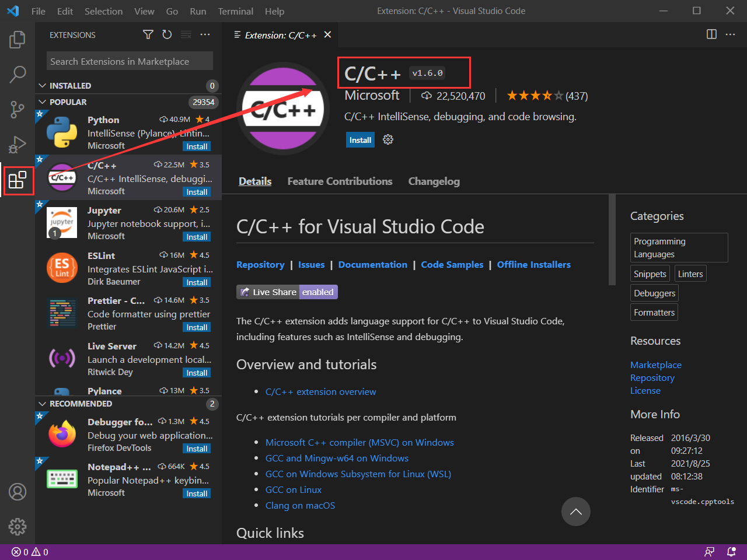This screenshot has height=560, width=747.
Task: Install Python from the list
Action: coord(197,146)
